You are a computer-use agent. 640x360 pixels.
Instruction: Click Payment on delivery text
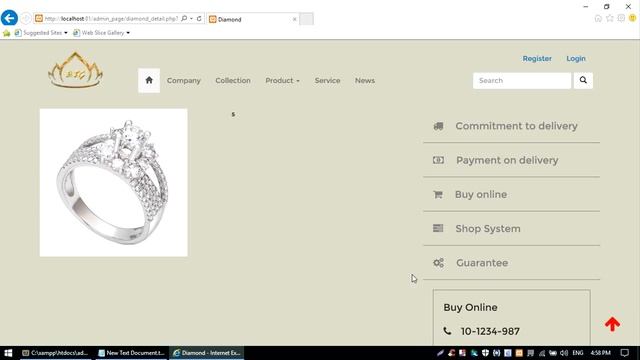tap(507, 160)
